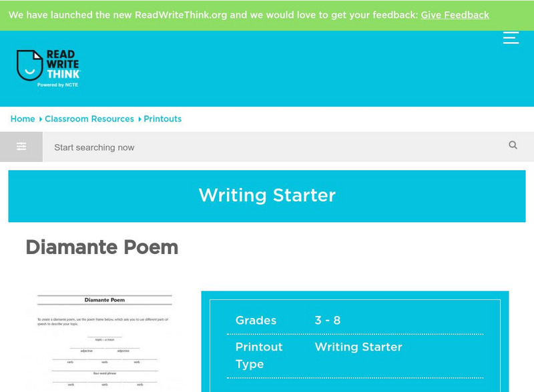The image size is (534, 392).
Task: Click the 'Powered by NCTE' text
Action: (x=58, y=85)
